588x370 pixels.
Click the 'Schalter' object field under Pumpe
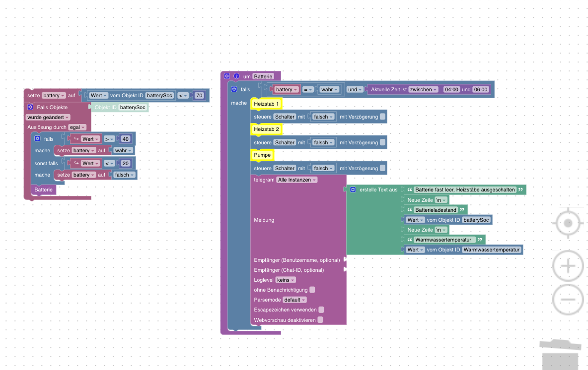click(x=285, y=169)
